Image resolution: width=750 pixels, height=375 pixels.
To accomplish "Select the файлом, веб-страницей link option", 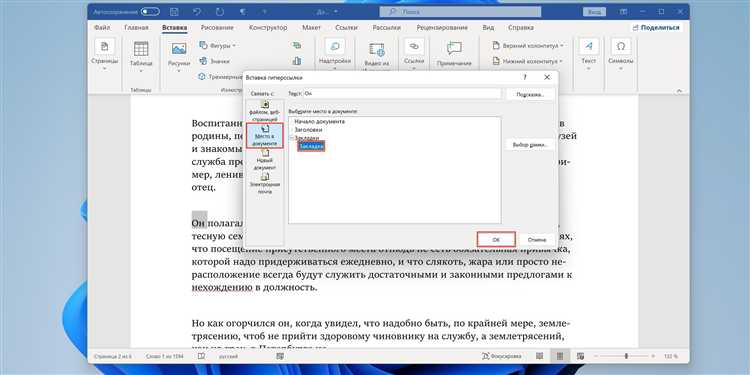I will 265,110.
